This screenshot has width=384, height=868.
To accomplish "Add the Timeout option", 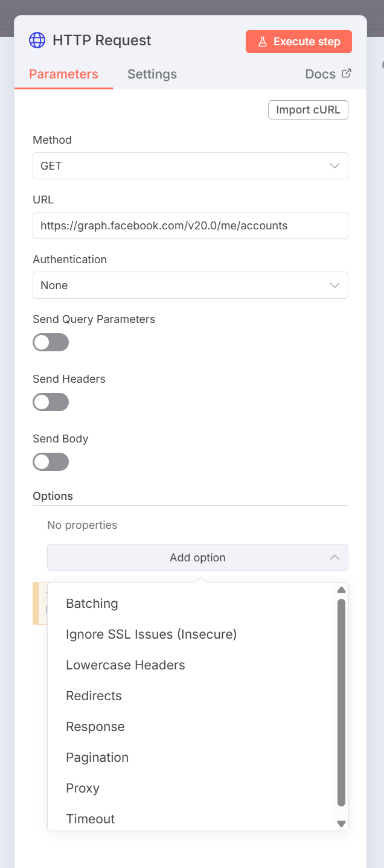I will pyautogui.click(x=90, y=819).
